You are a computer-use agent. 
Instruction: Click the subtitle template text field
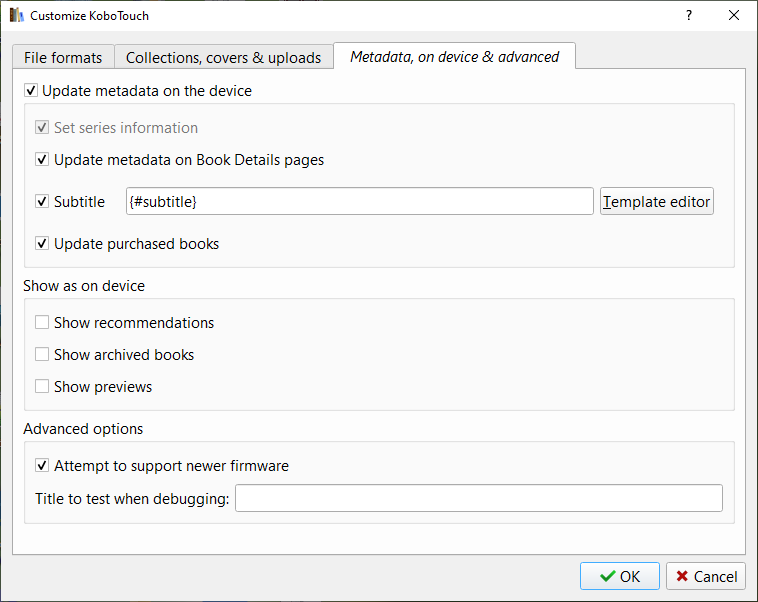coord(360,202)
